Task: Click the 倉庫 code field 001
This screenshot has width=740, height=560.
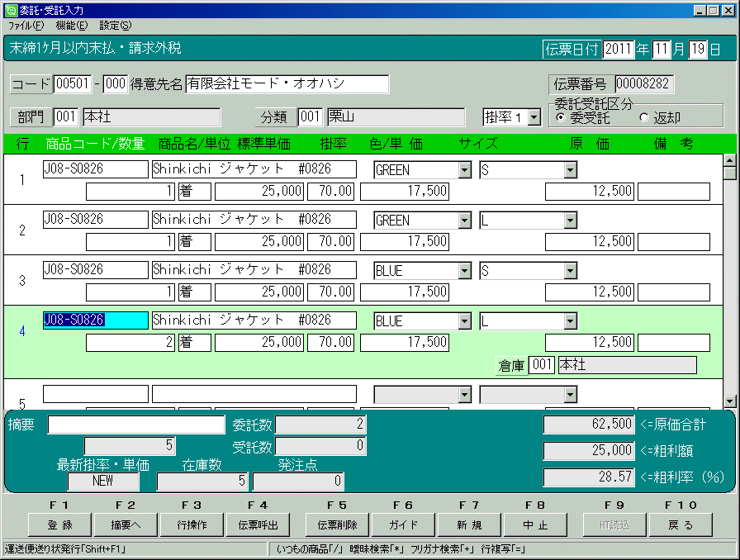Action: point(542,364)
